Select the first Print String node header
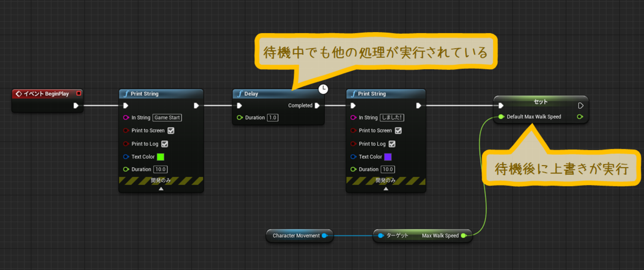 160,94
